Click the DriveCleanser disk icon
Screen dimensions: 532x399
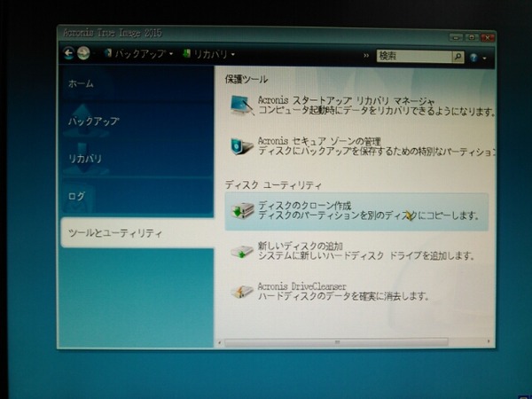(242, 292)
